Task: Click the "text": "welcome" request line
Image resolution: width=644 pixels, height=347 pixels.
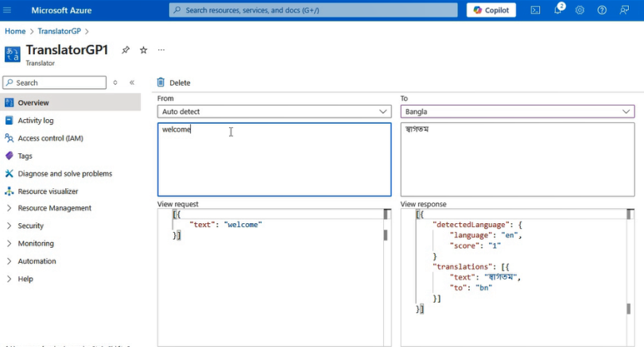Action: click(226, 225)
